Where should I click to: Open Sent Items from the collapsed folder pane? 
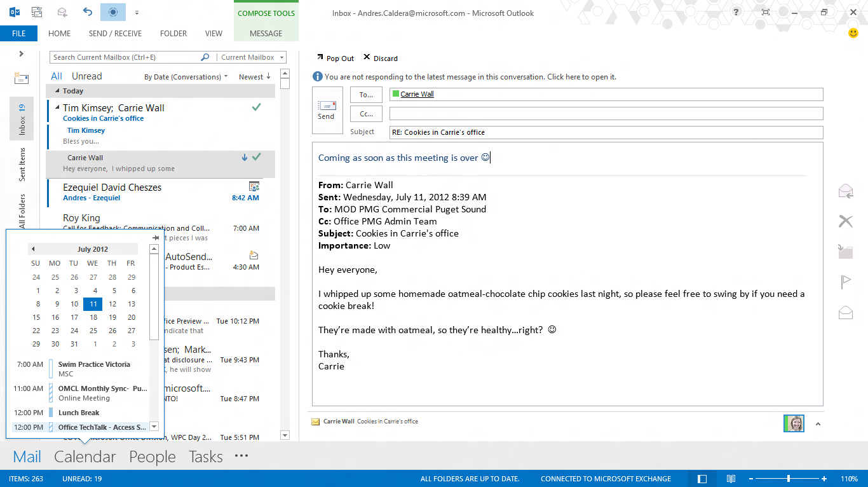coord(22,164)
